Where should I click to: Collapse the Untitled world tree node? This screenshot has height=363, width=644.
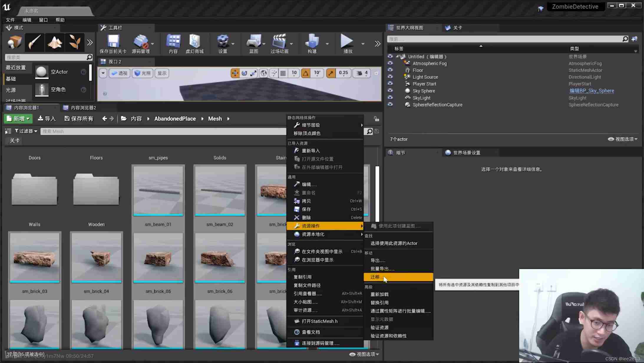tap(397, 56)
